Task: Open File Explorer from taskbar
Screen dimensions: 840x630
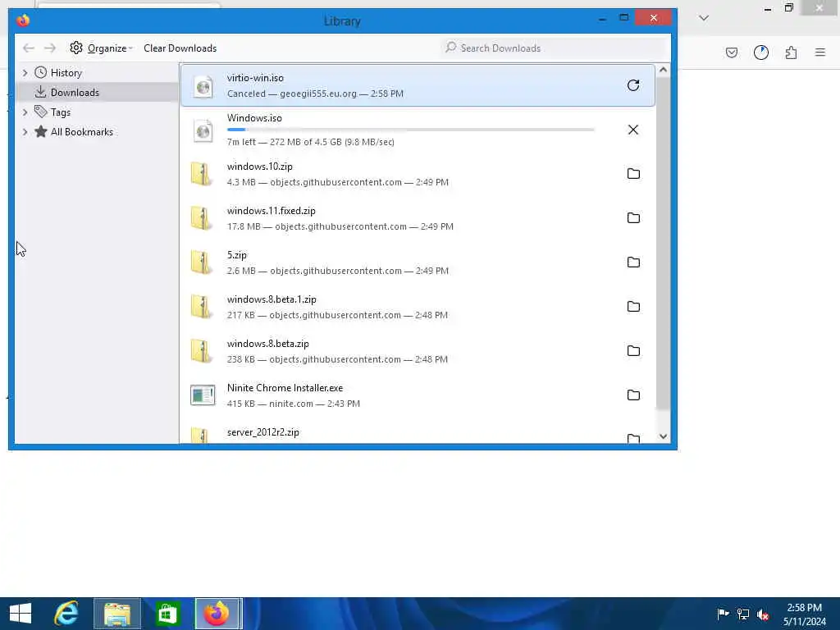Action: point(116,614)
